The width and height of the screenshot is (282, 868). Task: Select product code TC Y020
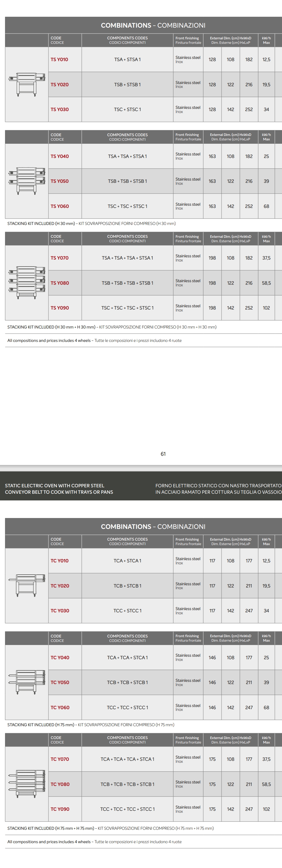[60, 586]
